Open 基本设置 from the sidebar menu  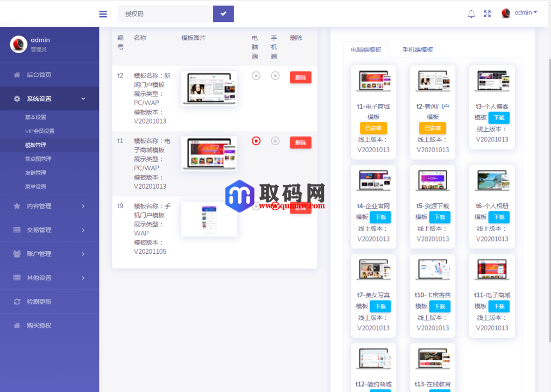tap(32, 116)
